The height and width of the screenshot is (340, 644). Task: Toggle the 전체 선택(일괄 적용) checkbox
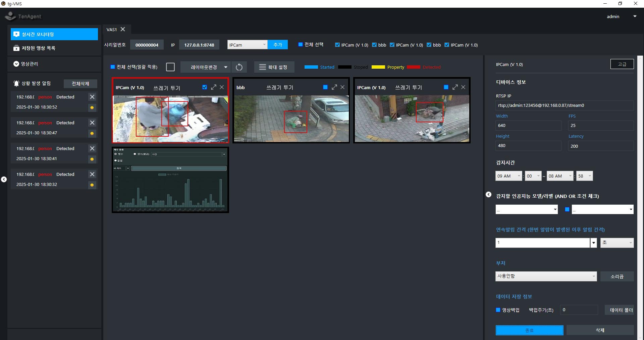(x=113, y=67)
